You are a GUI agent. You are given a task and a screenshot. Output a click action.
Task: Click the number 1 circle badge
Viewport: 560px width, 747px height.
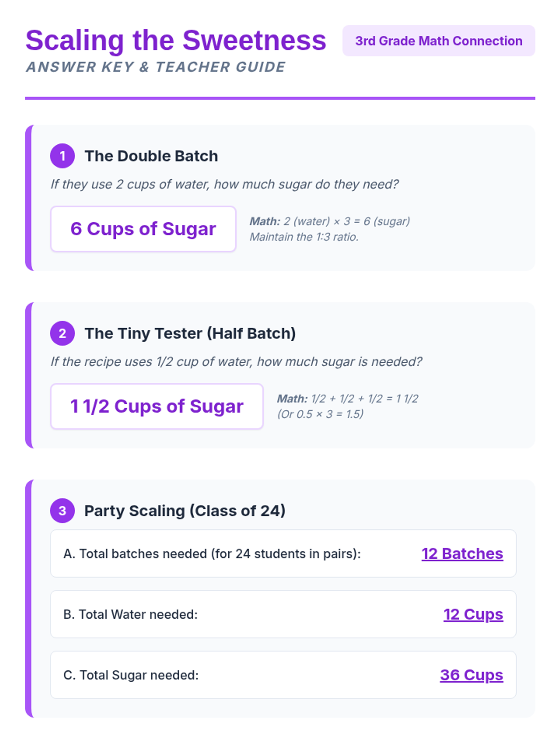tap(63, 156)
